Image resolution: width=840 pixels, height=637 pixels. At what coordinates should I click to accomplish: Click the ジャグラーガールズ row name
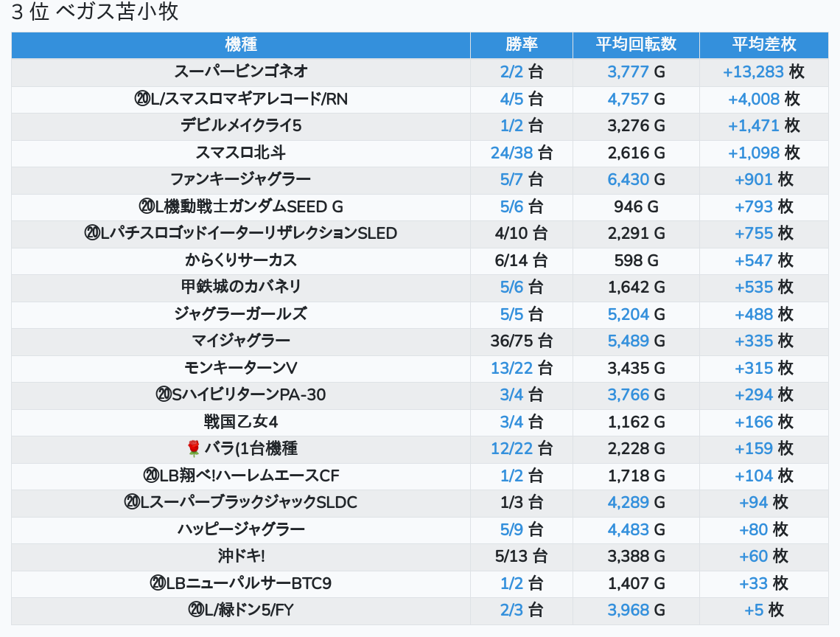click(x=240, y=313)
